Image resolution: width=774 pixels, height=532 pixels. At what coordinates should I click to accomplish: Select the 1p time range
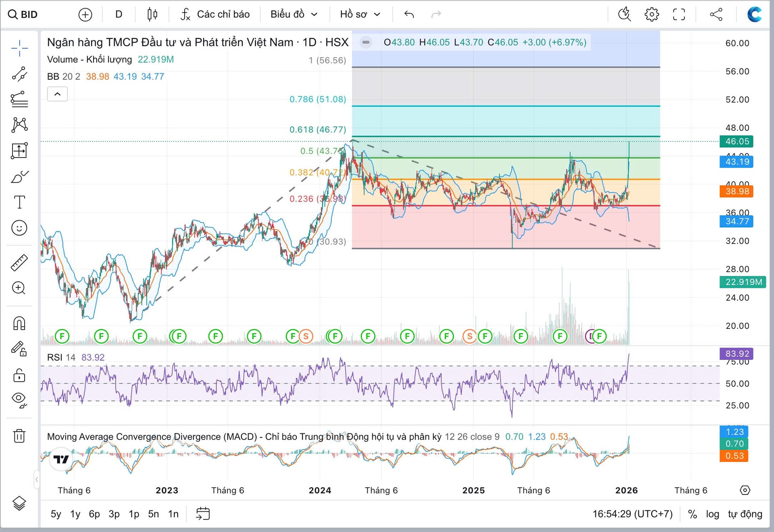(x=134, y=514)
